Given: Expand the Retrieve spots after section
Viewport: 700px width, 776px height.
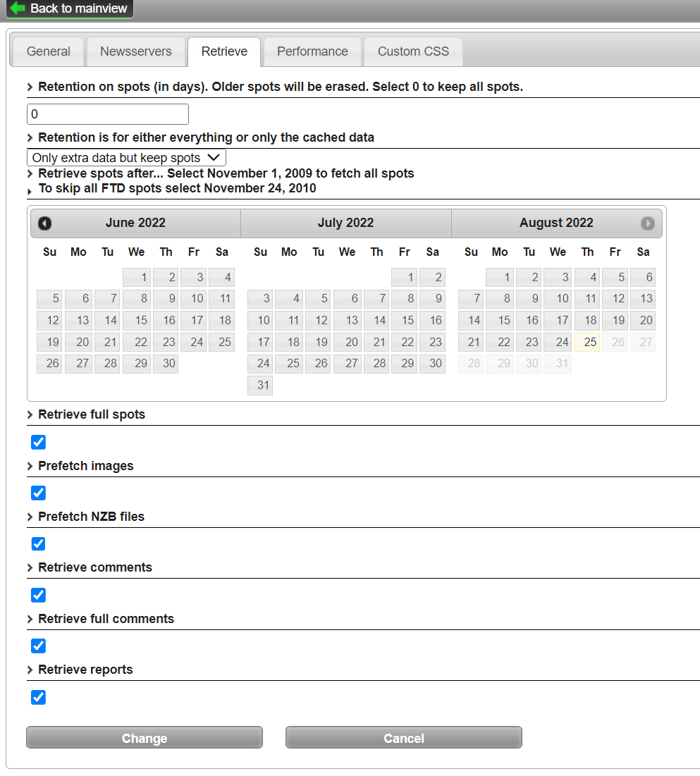Looking at the screenshot, I should tap(30, 173).
